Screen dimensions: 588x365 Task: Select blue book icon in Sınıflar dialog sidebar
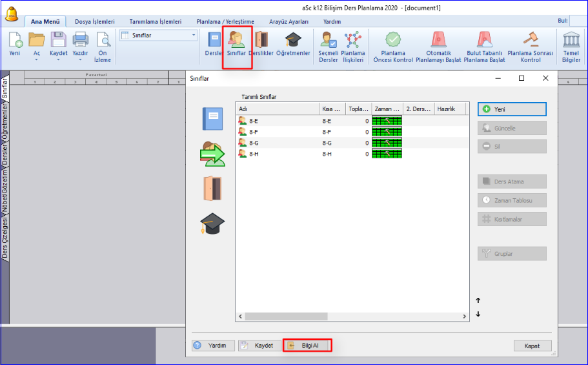(212, 119)
